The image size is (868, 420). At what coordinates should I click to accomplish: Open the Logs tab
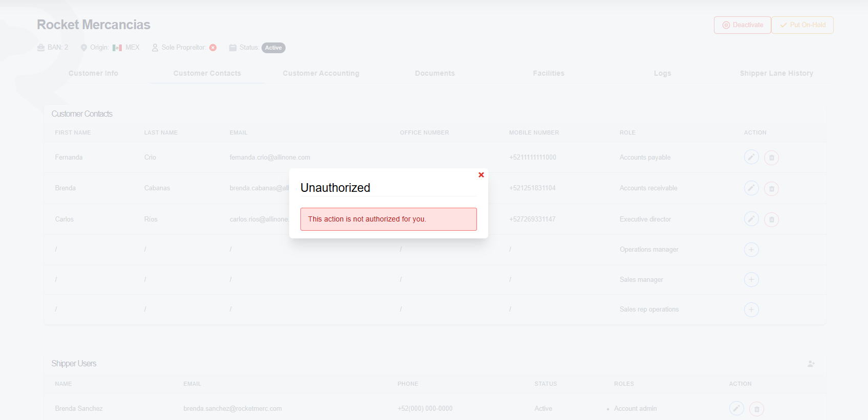coord(662,73)
